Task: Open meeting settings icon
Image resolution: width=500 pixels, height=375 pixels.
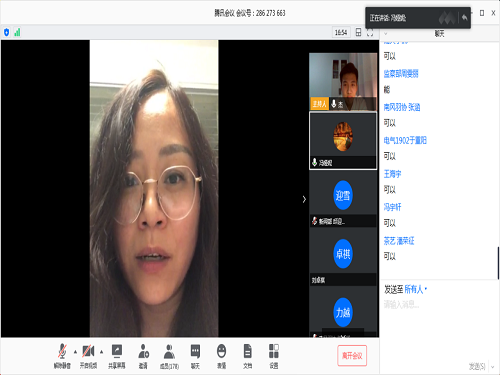Action: (x=274, y=356)
